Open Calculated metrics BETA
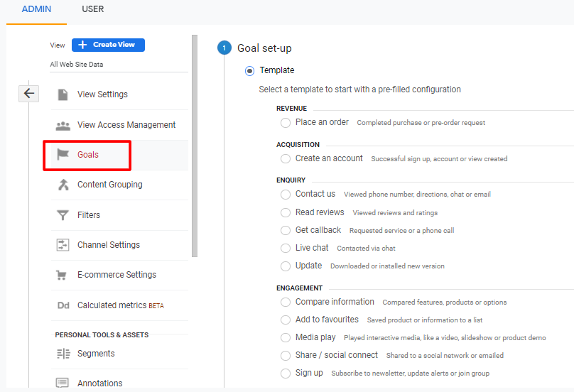This screenshot has height=392, width=574. tap(120, 305)
